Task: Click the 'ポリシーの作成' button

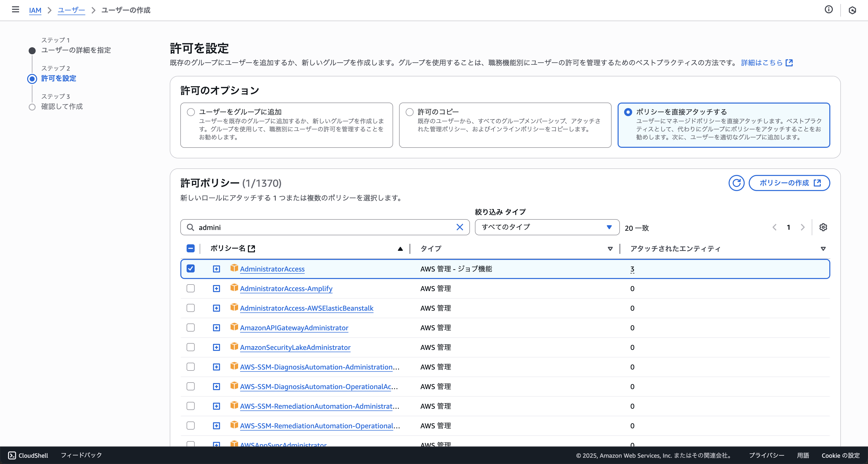Action: [x=789, y=183]
